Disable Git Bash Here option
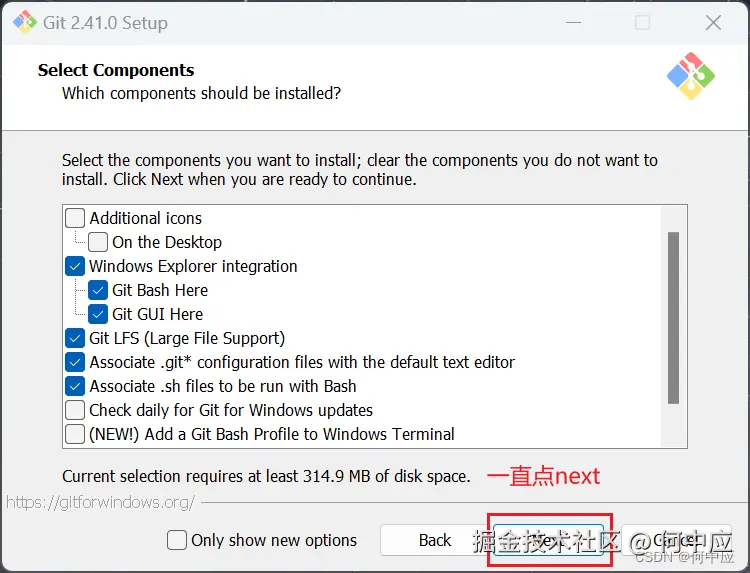Image resolution: width=750 pixels, height=573 pixels. click(x=98, y=290)
